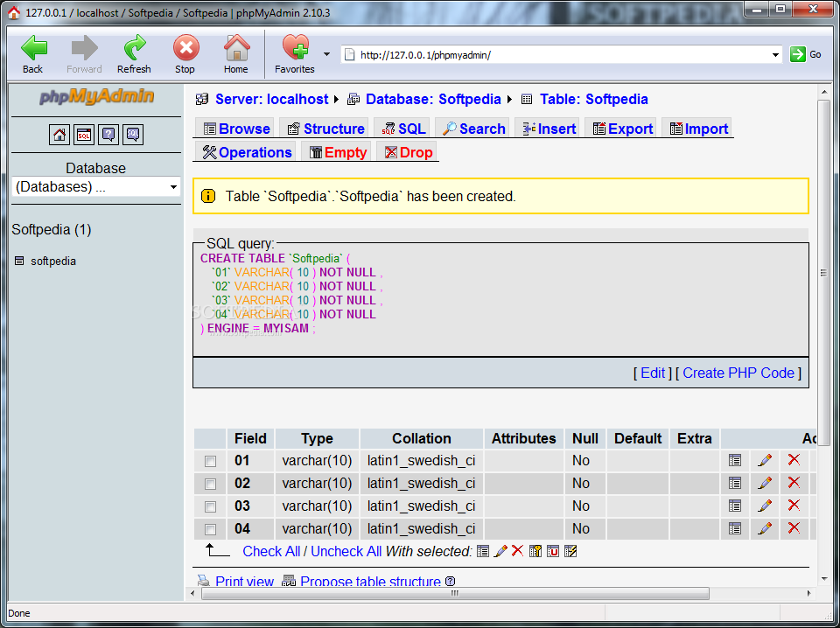Click the Database: Softpedia breadcrumb link
Screen dimensions: 840x628
[x=433, y=99]
